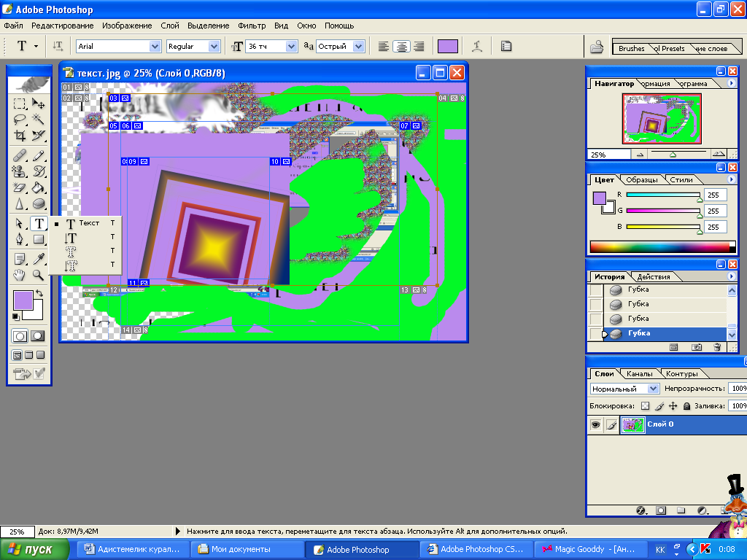Screen dimensions: 747x560
Task: Select the History Brush tool
Action: [x=39, y=171]
